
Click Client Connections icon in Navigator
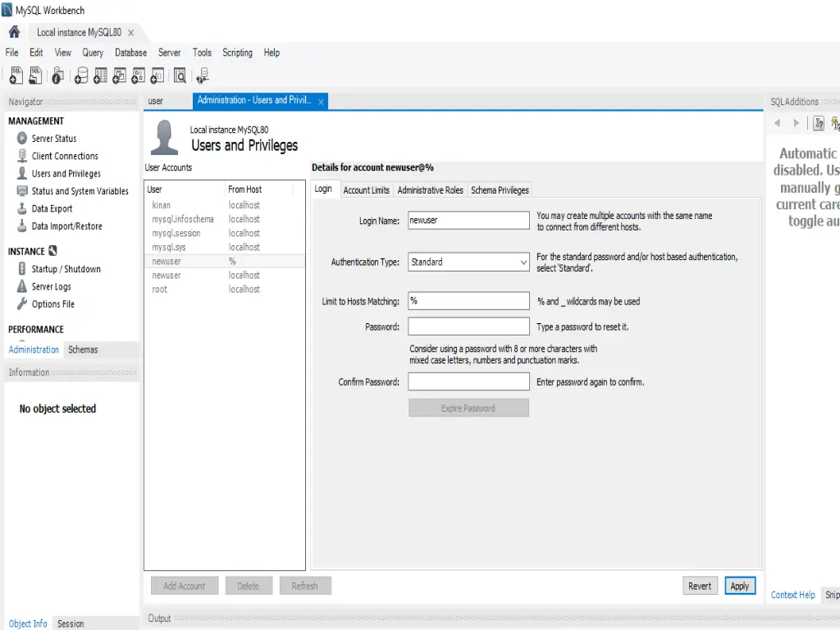22,156
